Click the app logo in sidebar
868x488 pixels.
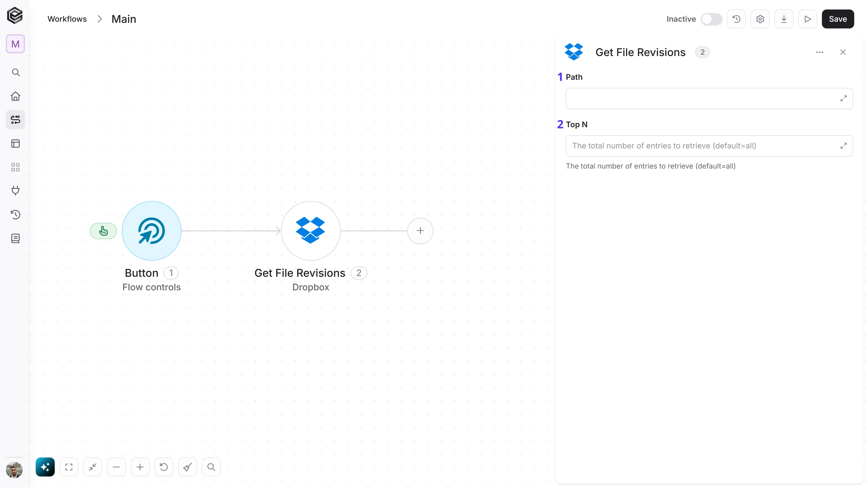[15, 16]
